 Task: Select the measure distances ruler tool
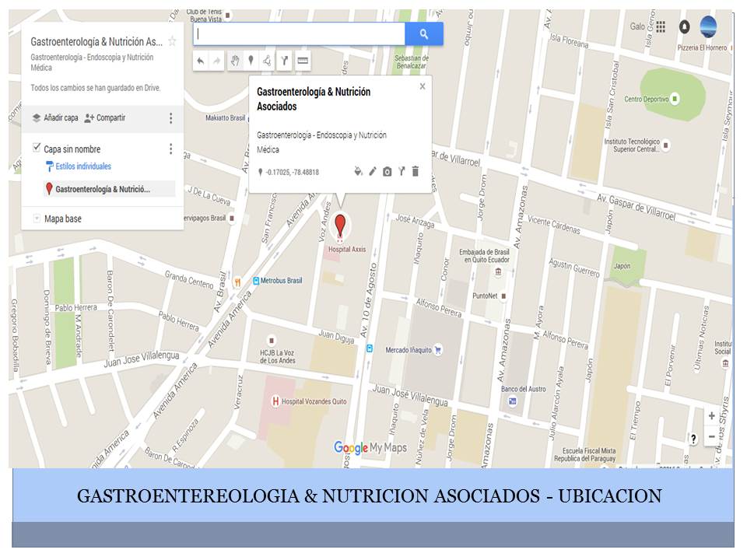(303, 61)
